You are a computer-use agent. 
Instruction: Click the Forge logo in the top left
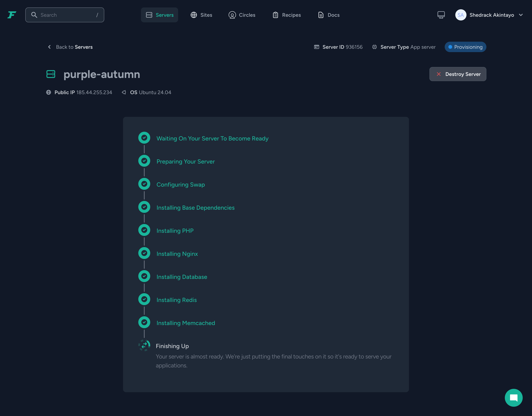(x=12, y=15)
